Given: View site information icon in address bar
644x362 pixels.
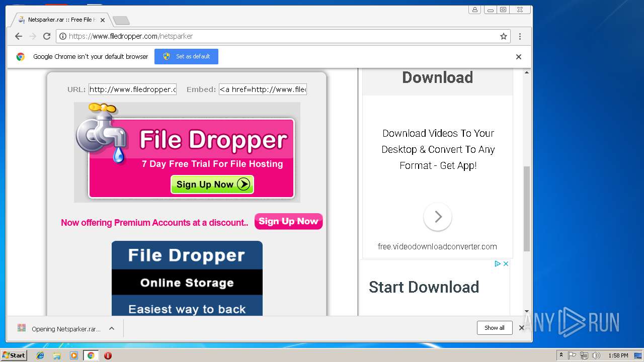Looking at the screenshot, I should pos(62,36).
